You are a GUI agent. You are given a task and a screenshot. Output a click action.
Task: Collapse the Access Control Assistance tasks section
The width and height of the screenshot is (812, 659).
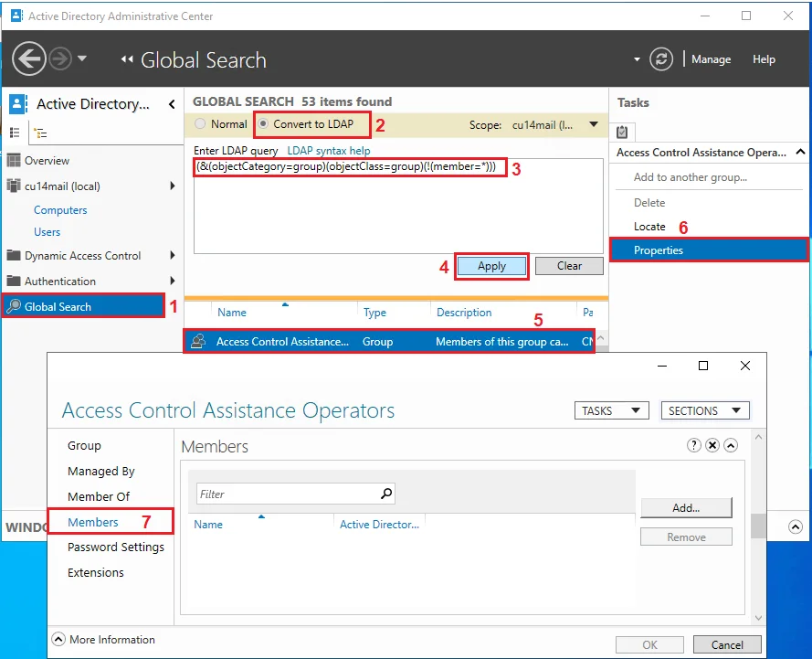[x=801, y=152]
